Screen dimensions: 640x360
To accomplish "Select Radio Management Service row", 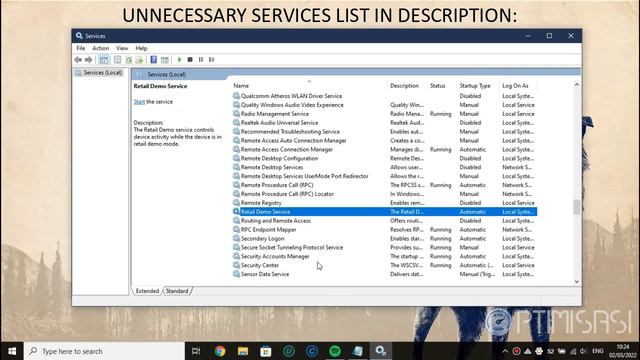I will (x=384, y=114).
